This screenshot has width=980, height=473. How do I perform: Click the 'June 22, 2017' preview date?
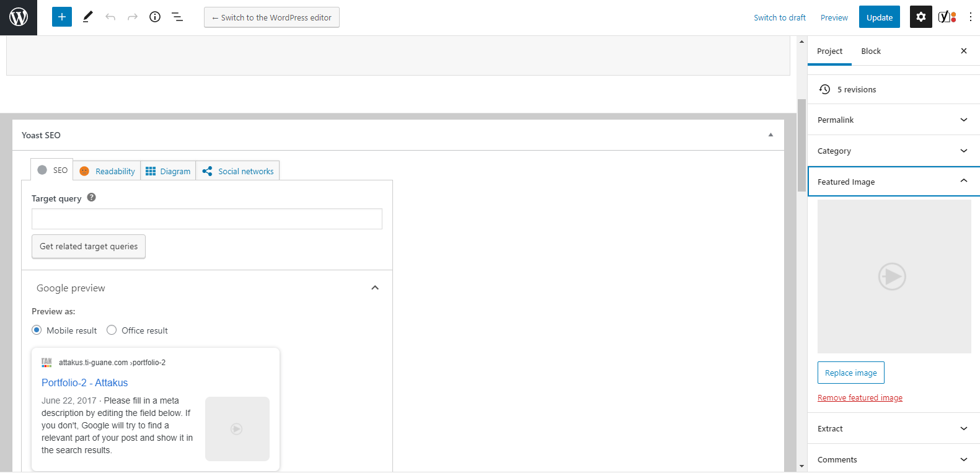tap(69, 400)
